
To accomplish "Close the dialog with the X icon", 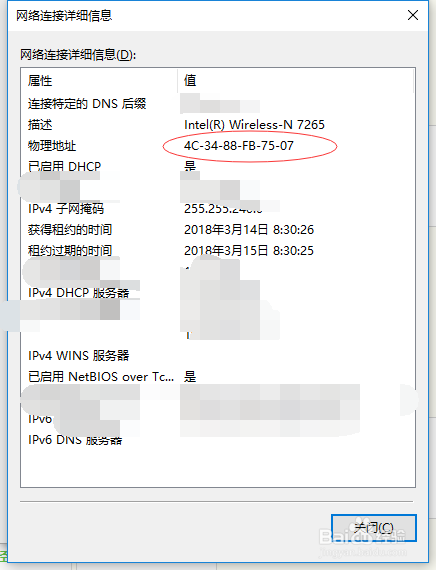I will tap(413, 15).
